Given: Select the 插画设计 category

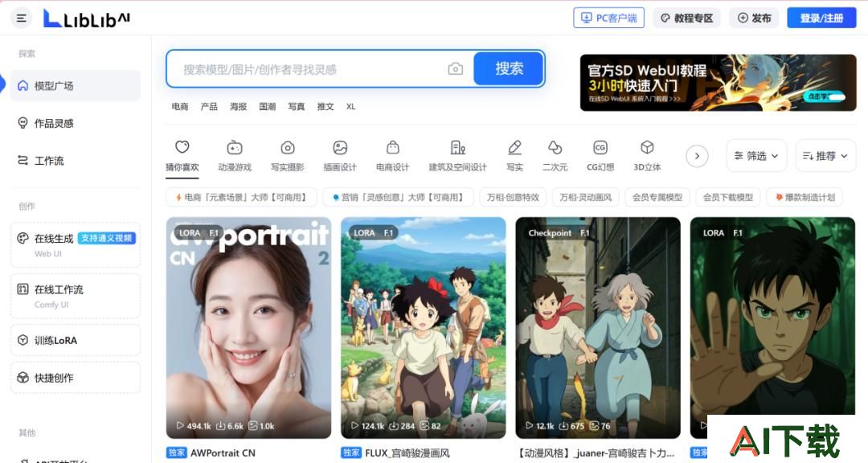Looking at the screenshot, I should click(x=340, y=156).
